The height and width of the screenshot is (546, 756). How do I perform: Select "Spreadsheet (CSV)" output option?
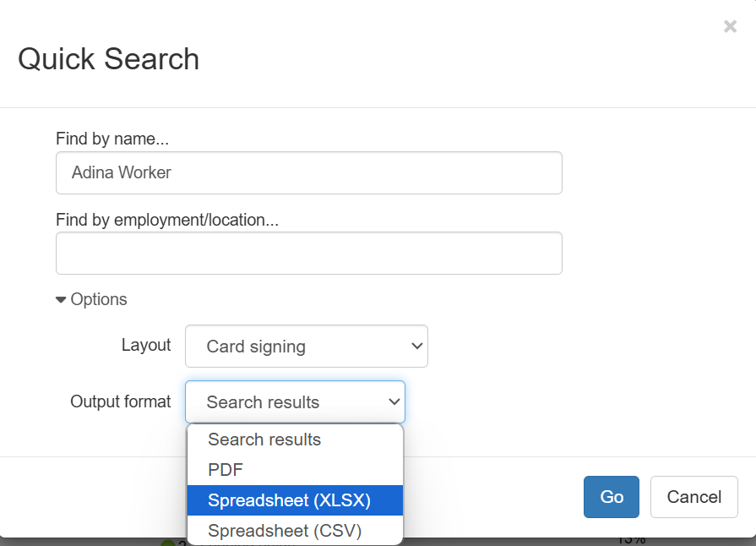click(283, 531)
